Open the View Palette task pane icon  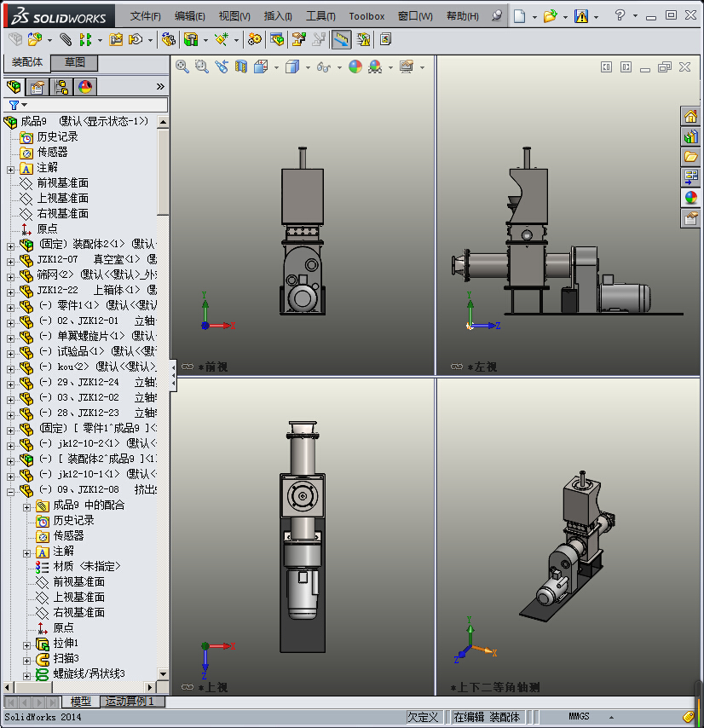pos(690,177)
